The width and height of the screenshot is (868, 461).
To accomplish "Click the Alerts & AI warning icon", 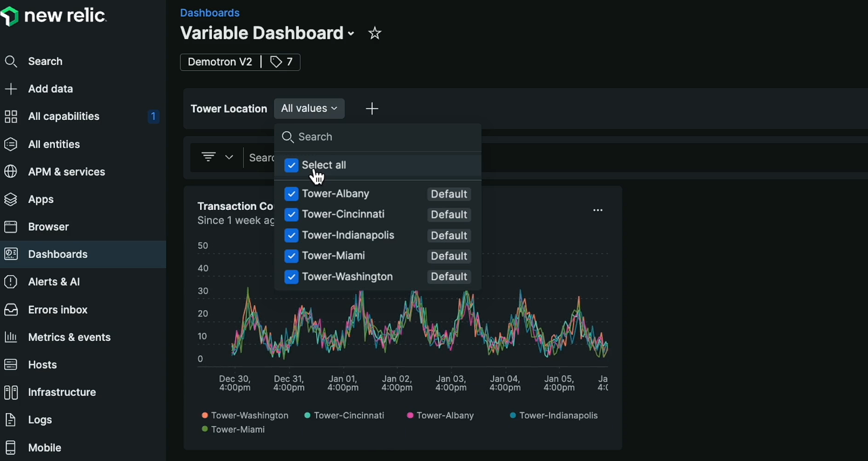I will [11, 282].
